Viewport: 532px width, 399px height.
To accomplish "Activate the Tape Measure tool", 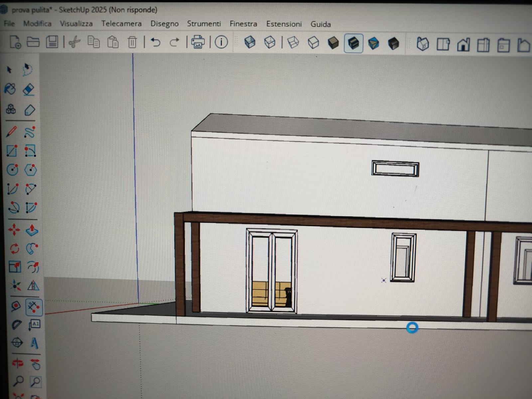I will point(16,306).
